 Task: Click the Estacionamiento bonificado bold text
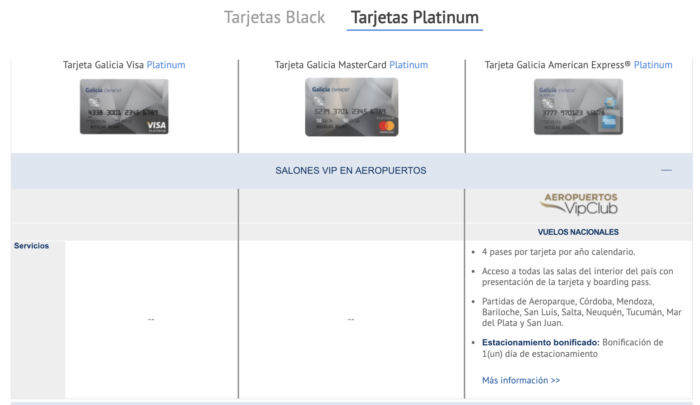pos(531,342)
